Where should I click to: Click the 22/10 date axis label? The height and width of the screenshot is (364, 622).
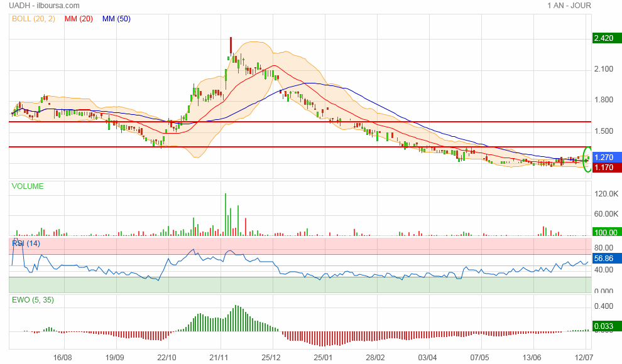tap(166, 358)
